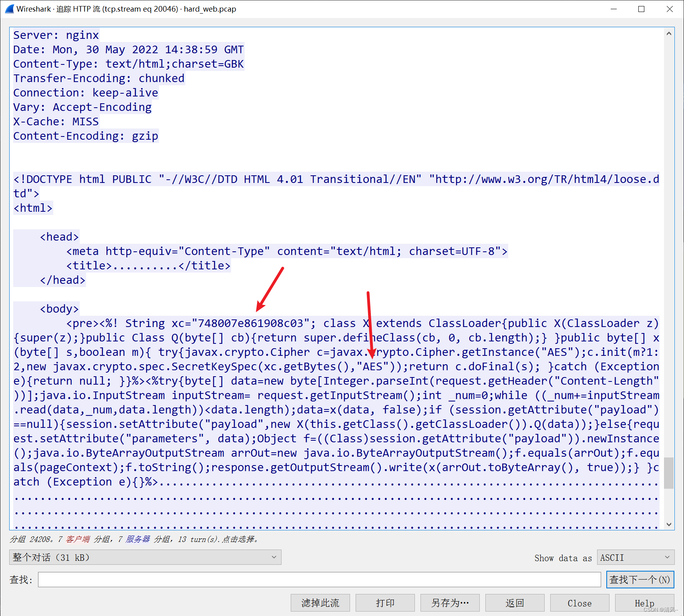The width and height of the screenshot is (684, 616).
Task: Click the <head> opening tag line
Action: 59,237
